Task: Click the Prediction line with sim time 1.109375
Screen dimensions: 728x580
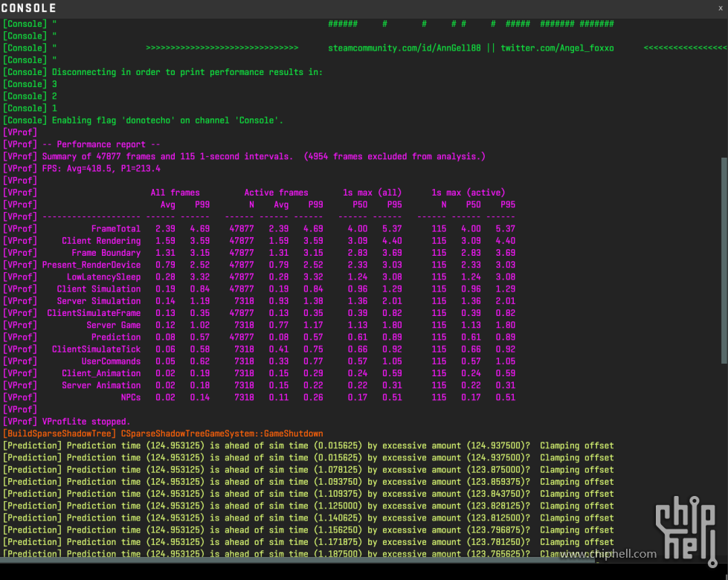Action: pyautogui.click(x=309, y=494)
